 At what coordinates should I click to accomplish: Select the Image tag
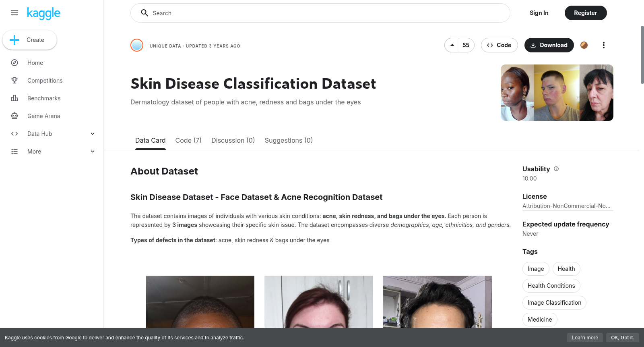tap(536, 269)
